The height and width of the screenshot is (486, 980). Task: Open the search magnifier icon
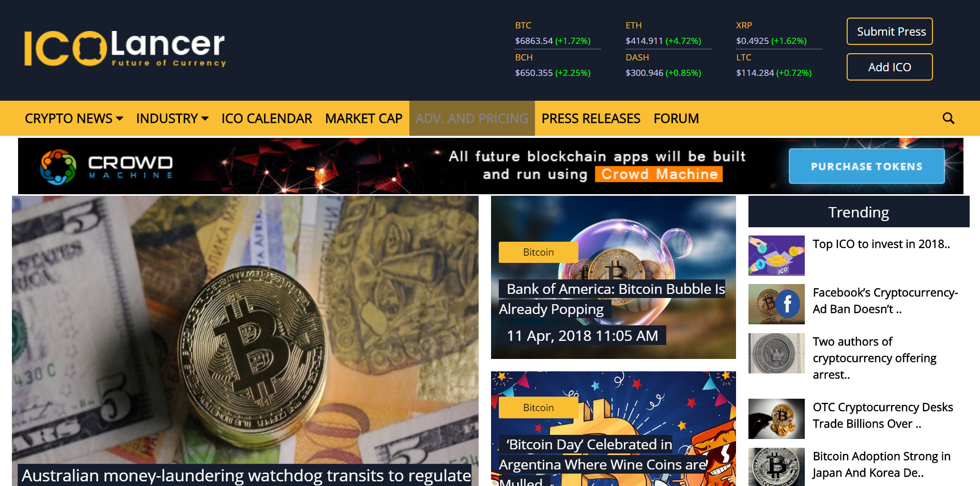tap(948, 118)
